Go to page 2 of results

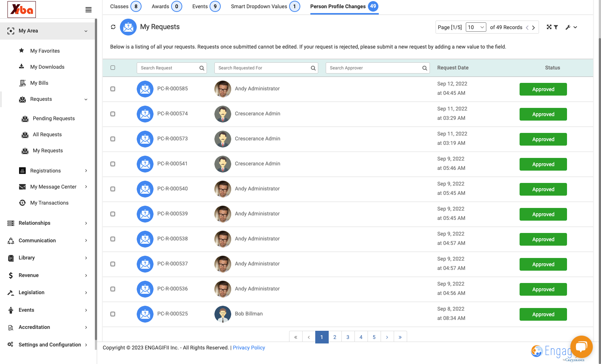pyautogui.click(x=335, y=337)
